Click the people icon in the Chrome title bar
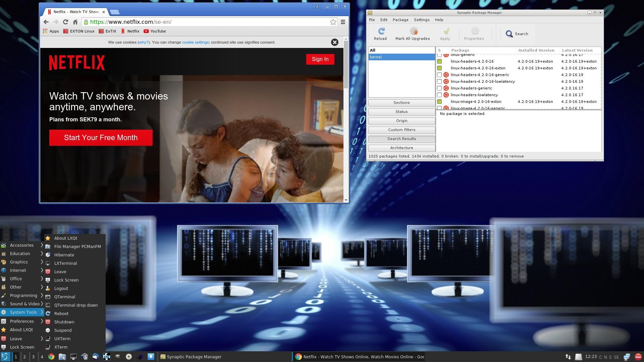644x362 pixels. click(x=317, y=6)
